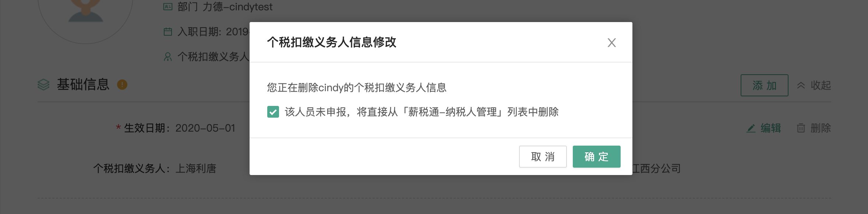Click the 取消 button
The image size is (868, 214).
pos(543,157)
